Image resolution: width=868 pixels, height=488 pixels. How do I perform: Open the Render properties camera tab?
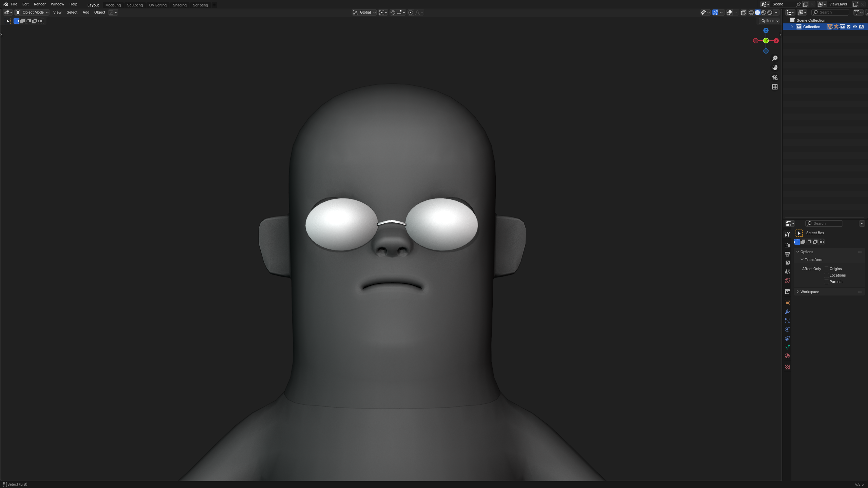[x=787, y=245]
